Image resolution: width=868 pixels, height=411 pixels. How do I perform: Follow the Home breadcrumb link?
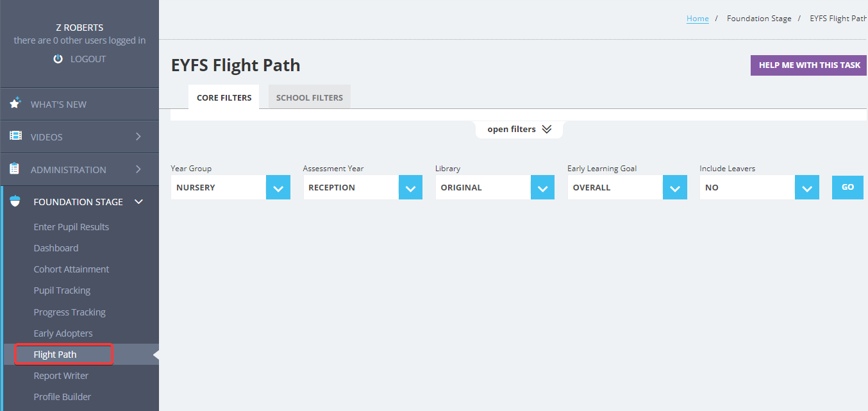click(697, 19)
